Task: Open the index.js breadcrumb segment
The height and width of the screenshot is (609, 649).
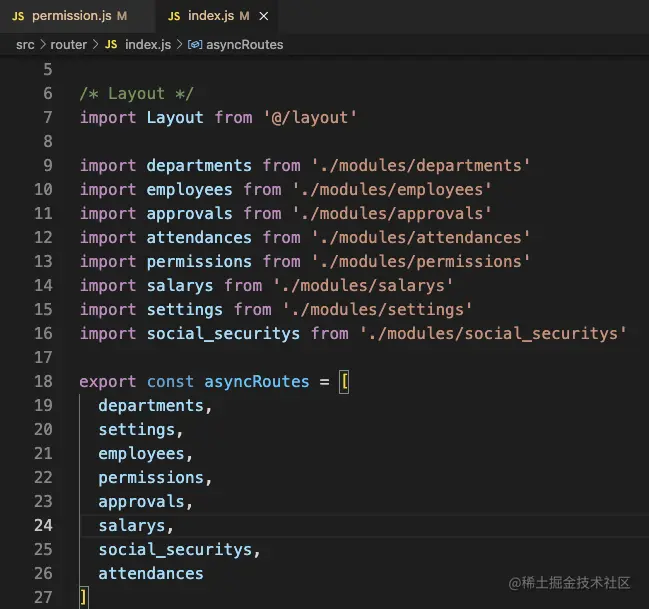Action: pos(148,45)
